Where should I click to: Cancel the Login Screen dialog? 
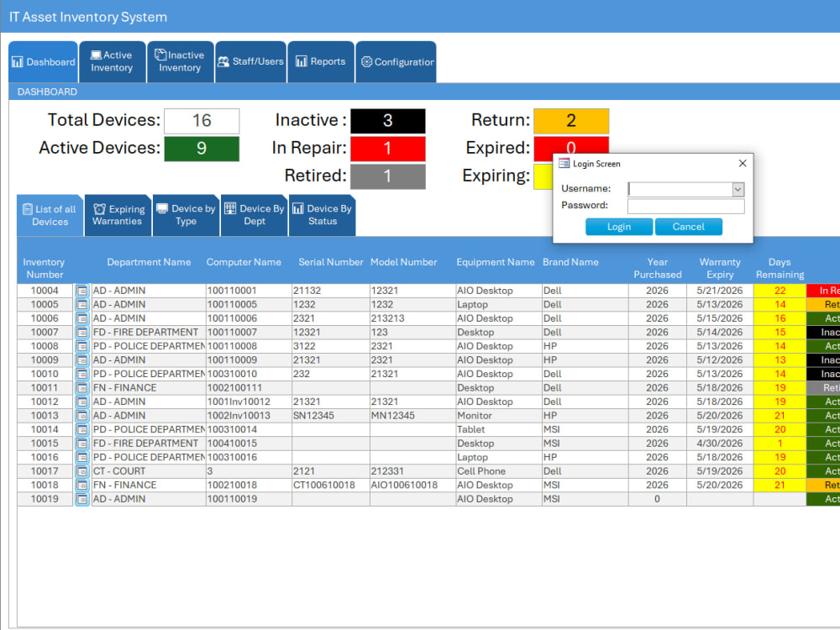(x=689, y=227)
